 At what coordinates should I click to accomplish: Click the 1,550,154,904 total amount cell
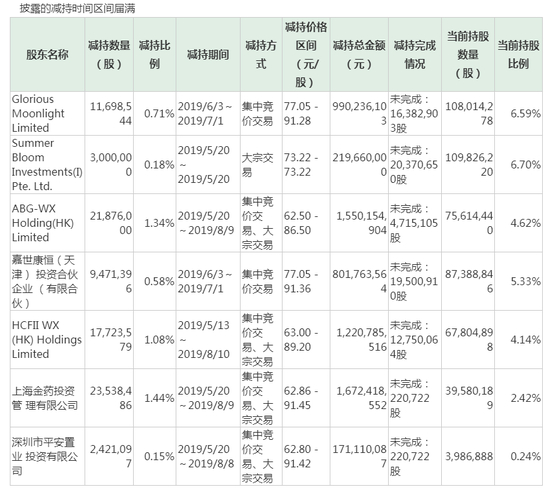point(359,223)
